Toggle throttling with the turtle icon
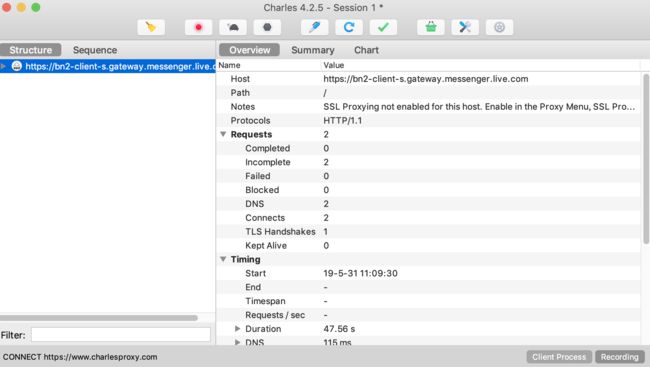Viewport: 650px width, 367px height. tap(233, 27)
